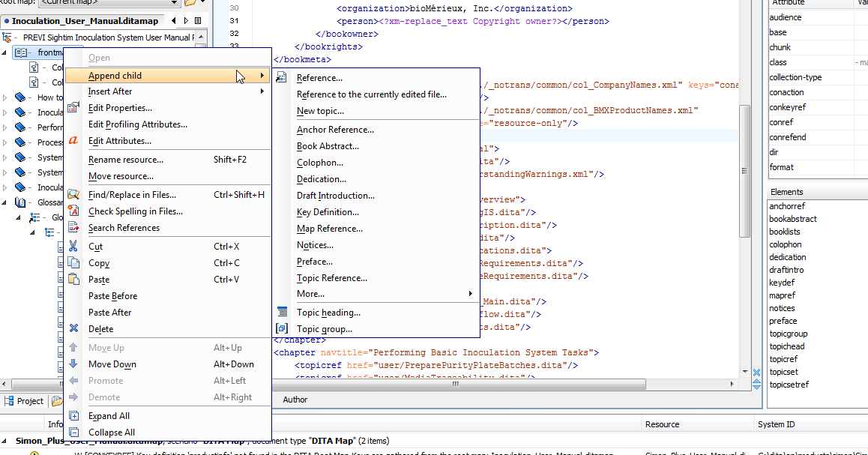Show the map tabs list icon

coord(198,21)
